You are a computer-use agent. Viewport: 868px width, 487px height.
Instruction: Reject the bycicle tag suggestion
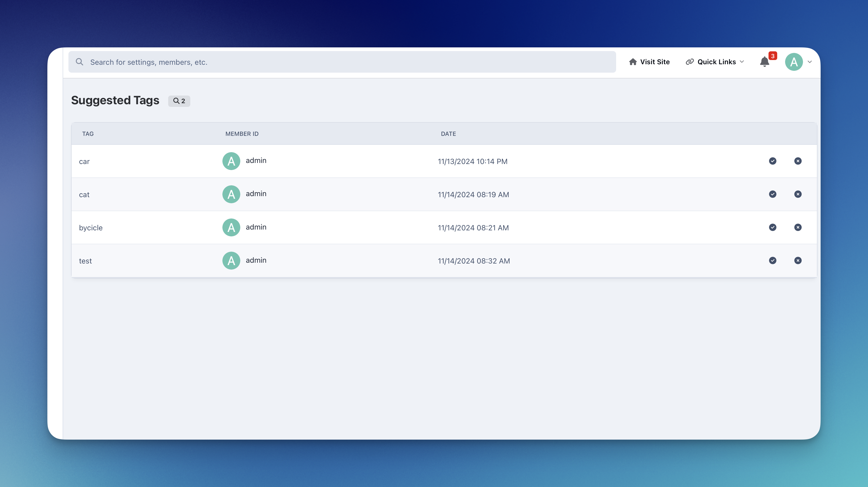click(798, 227)
